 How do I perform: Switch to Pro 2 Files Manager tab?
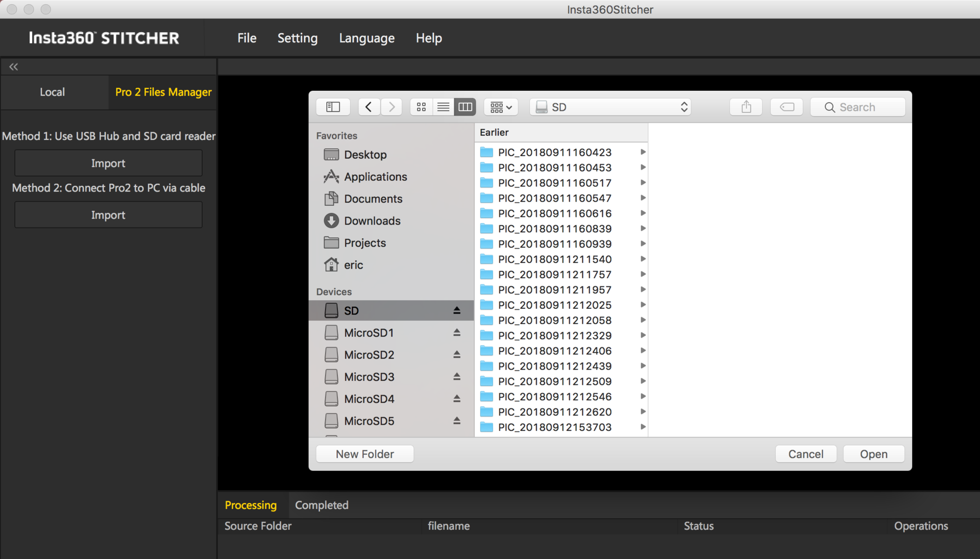pos(163,92)
